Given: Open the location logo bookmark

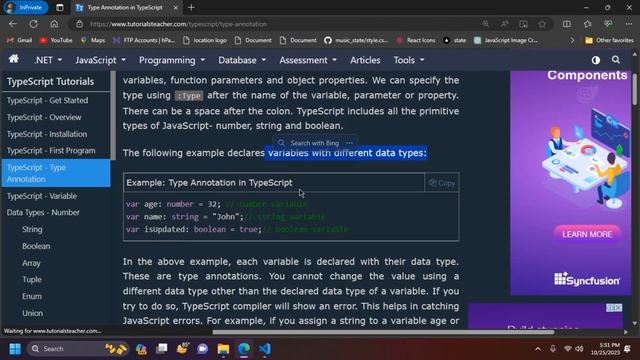Looking at the screenshot, I should (205, 40).
